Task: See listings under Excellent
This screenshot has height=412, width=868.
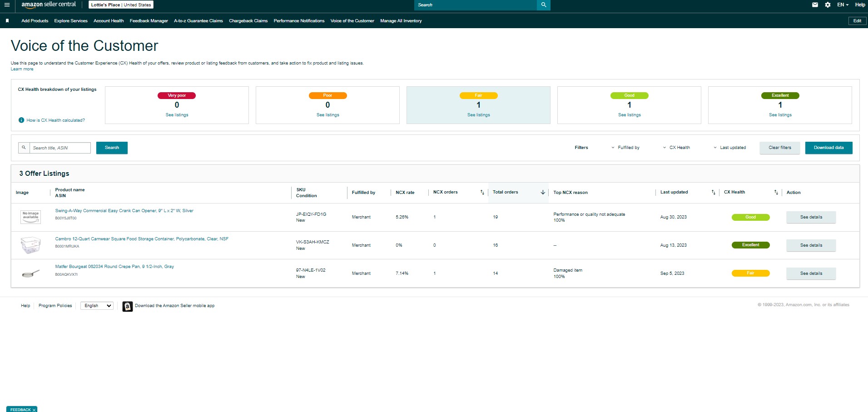Action: pos(780,115)
